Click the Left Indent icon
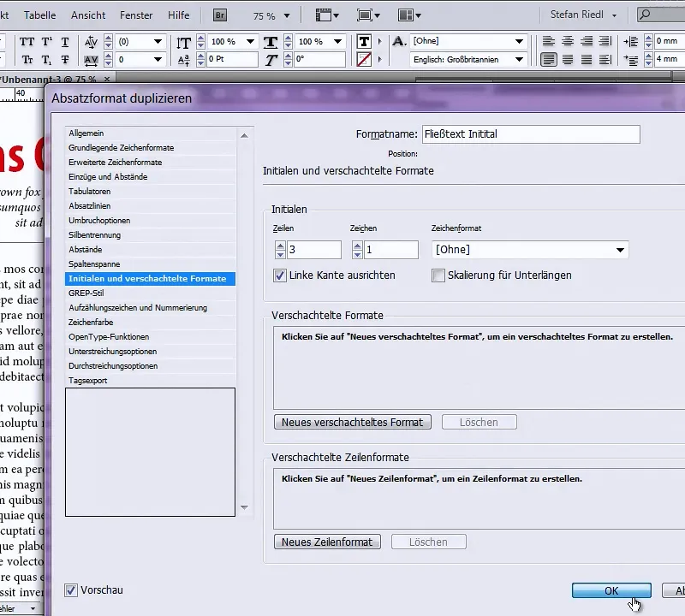Image resolution: width=685 pixels, height=616 pixels. click(x=630, y=41)
